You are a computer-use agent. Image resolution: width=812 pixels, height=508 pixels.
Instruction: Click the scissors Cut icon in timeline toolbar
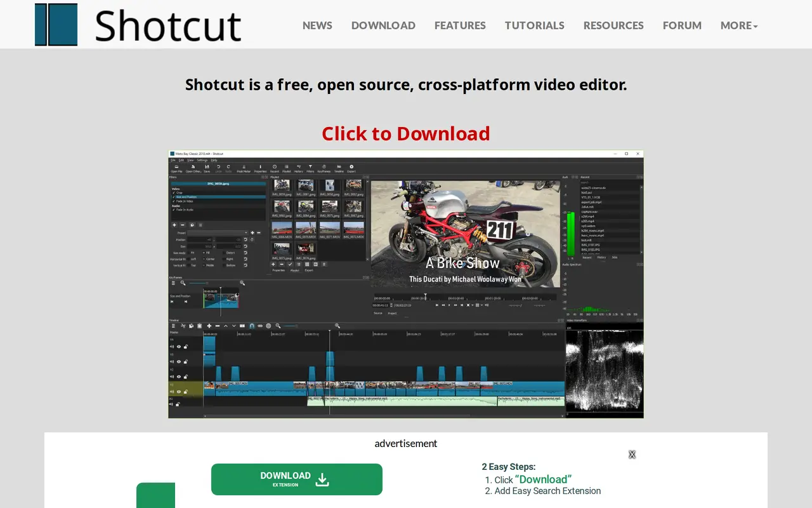pos(183,326)
